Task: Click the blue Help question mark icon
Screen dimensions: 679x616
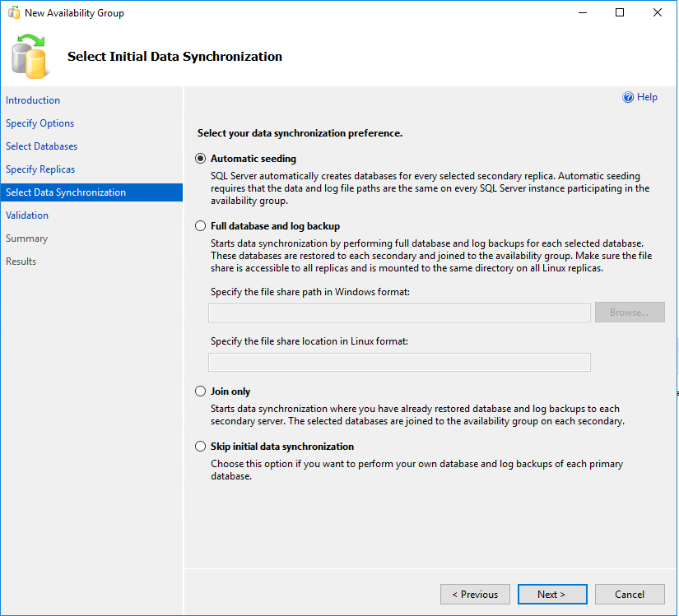Action: (x=627, y=97)
